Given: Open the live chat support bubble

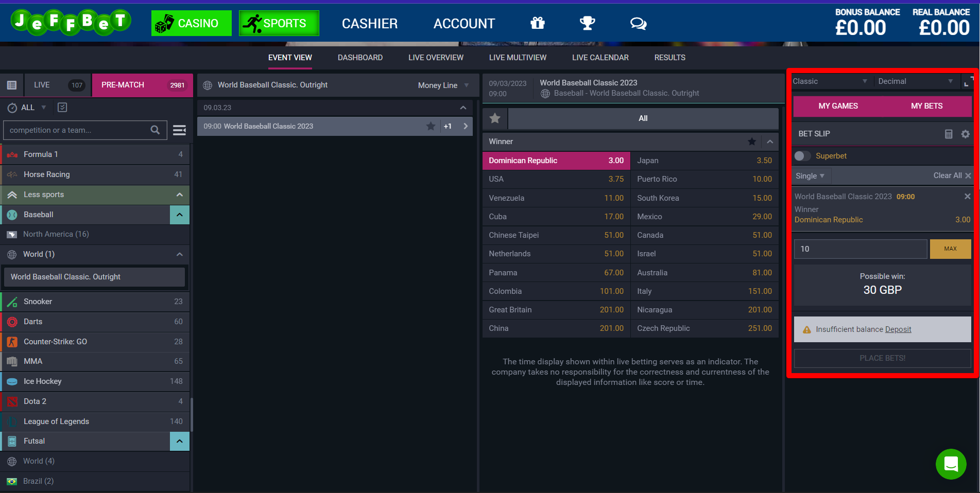Looking at the screenshot, I should point(951,464).
